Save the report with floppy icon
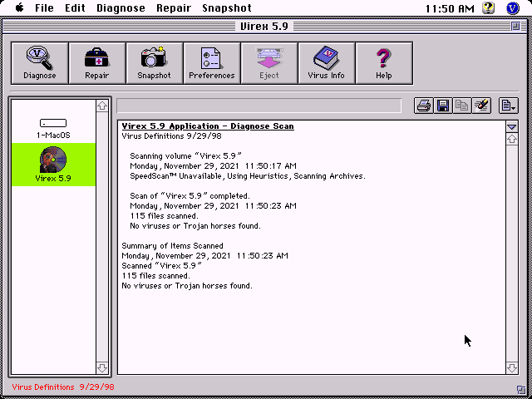Screen dimensions: 532x399 tap(443, 106)
